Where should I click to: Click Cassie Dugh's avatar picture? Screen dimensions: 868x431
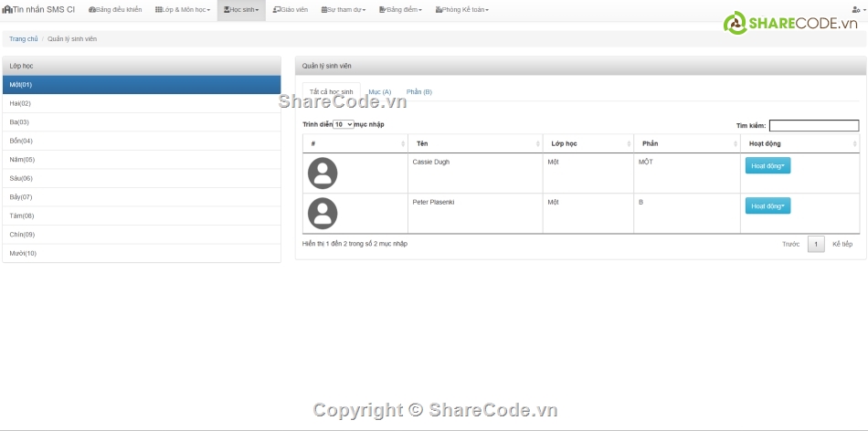point(323,173)
